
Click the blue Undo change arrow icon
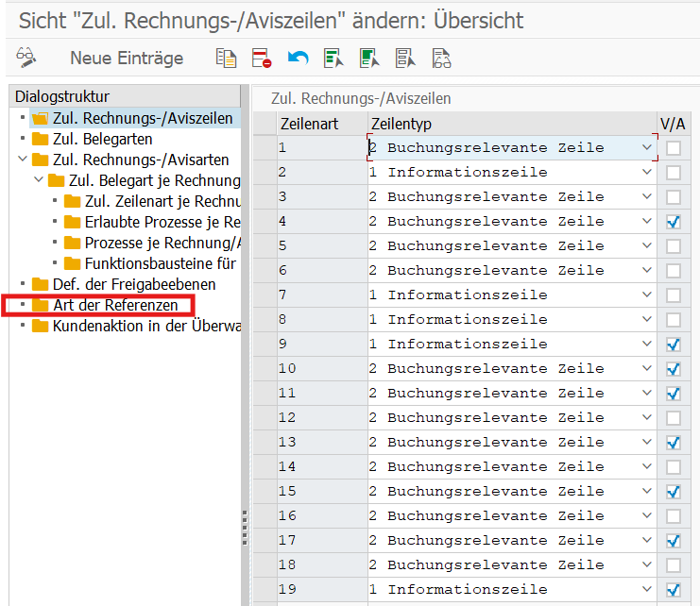point(298,59)
